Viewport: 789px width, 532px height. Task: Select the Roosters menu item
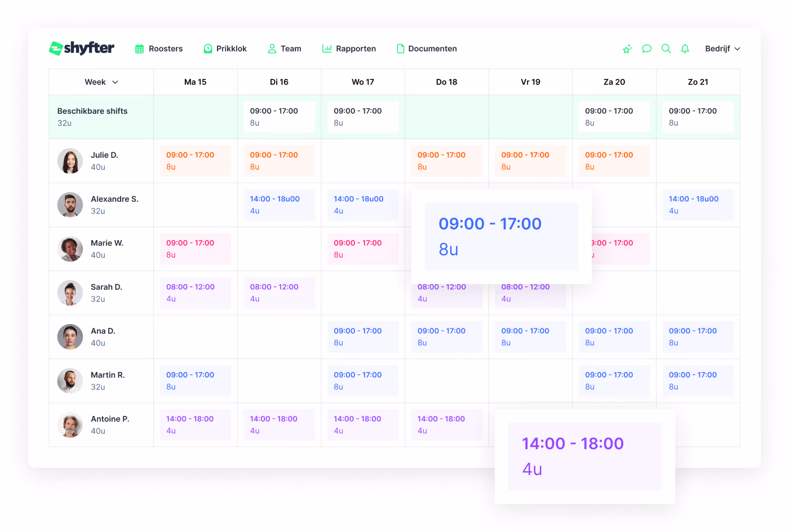(159, 48)
